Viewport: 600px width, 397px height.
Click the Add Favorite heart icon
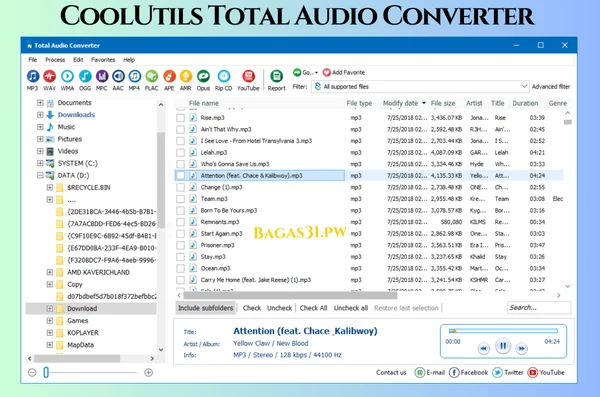[326, 72]
